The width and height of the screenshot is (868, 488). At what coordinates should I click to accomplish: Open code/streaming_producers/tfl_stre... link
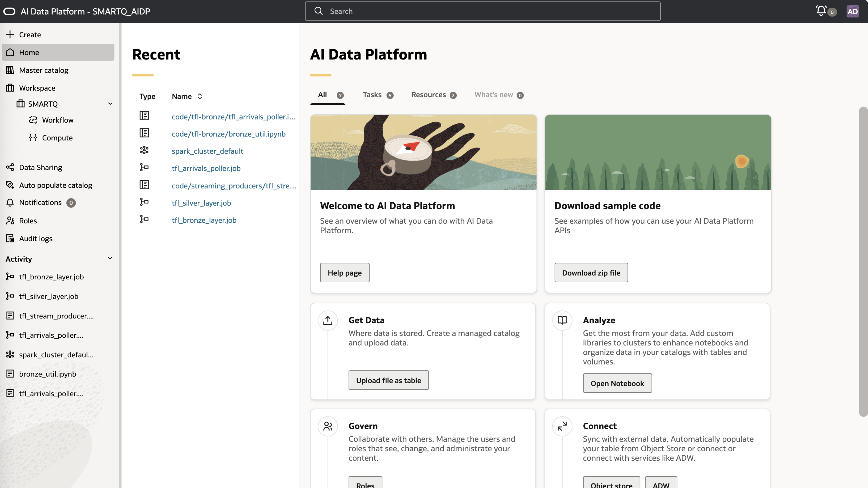pos(234,186)
